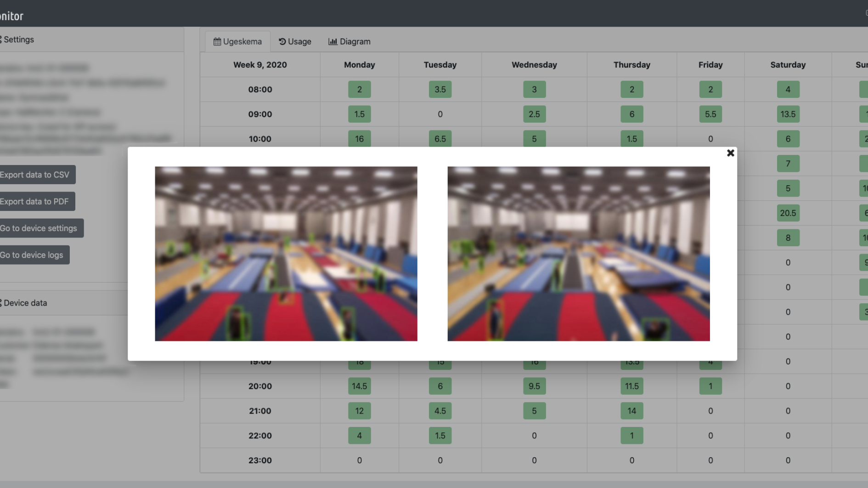Open the Usage tab
Screen dimensions: 868x488
pyautogui.click(x=295, y=42)
